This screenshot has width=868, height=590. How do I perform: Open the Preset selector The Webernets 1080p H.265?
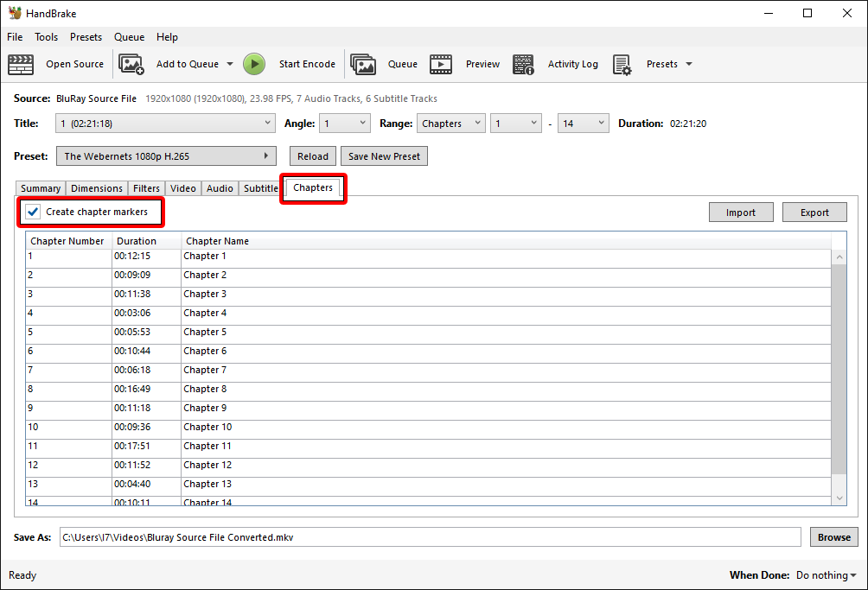(x=166, y=156)
